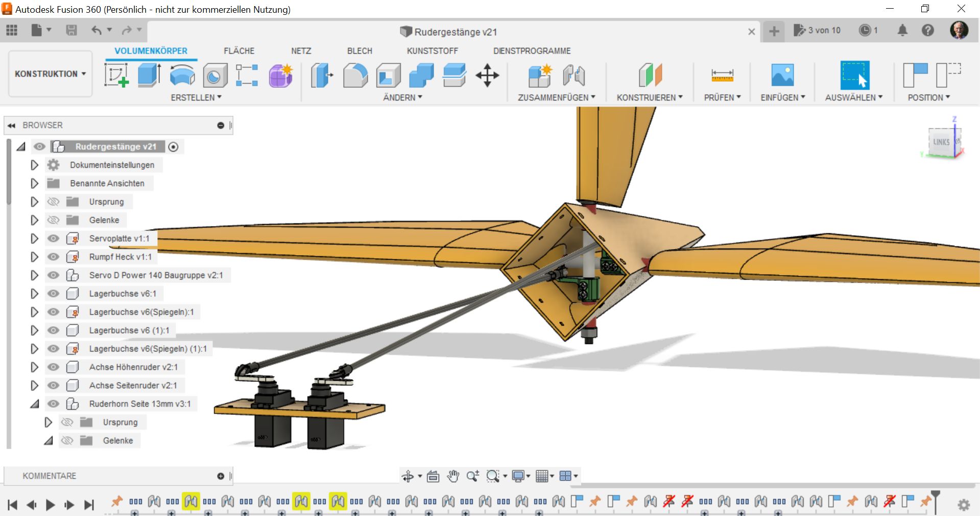Open the ÄNDERN dropdown menu
Image resolution: width=980 pixels, height=516 pixels.
403,97
